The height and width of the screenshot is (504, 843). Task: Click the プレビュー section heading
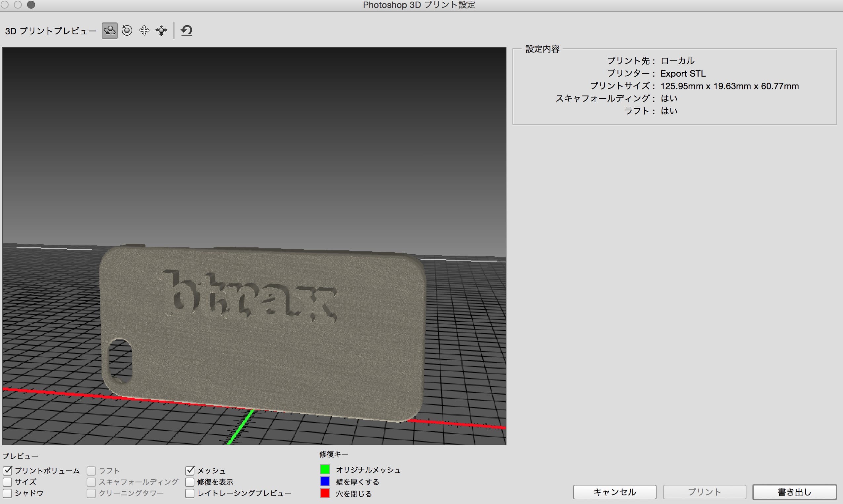coord(20,456)
